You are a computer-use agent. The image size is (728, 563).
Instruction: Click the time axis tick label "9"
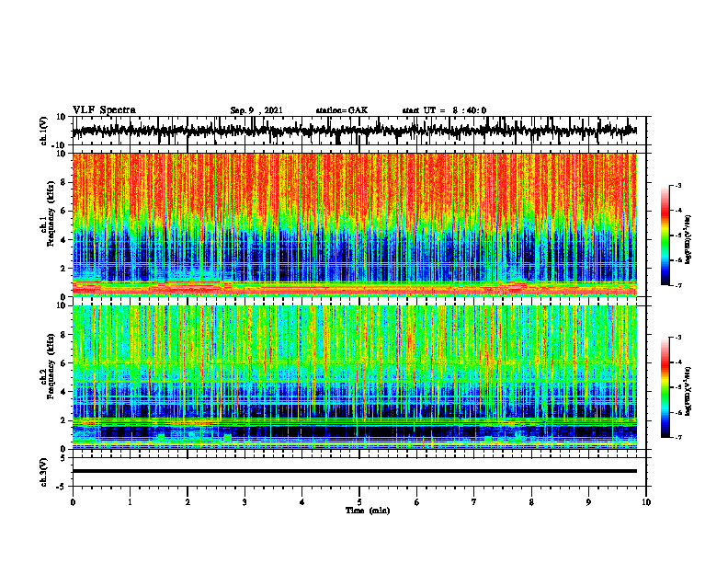point(588,502)
